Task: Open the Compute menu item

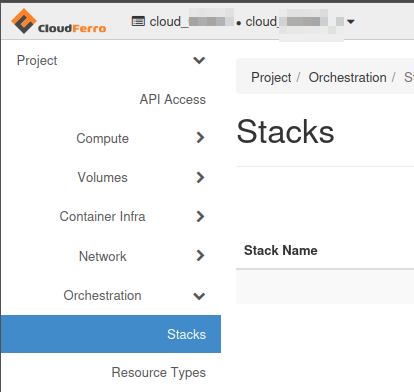Action: [102, 138]
